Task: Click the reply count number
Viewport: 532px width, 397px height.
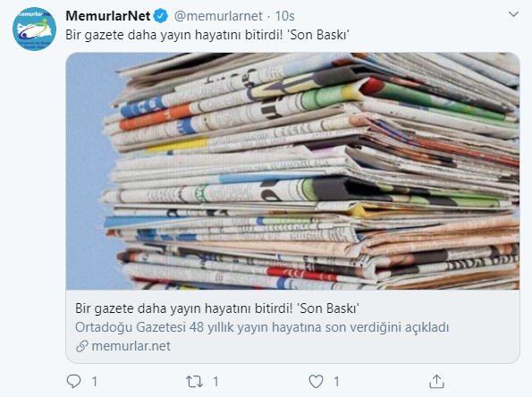Action: tap(95, 382)
